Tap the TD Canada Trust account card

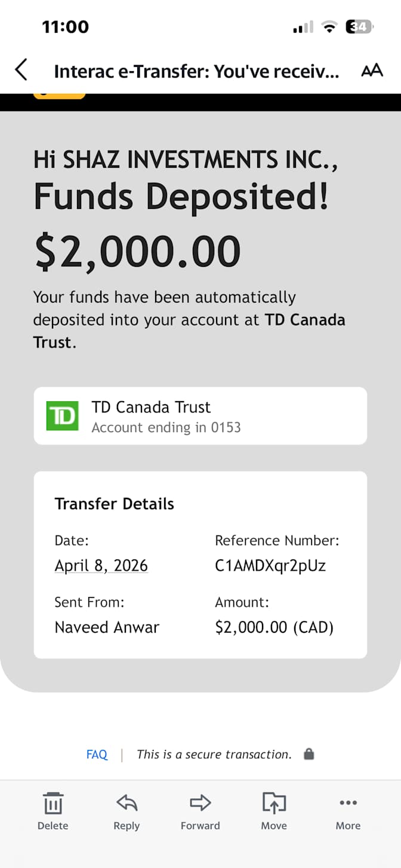click(200, 416)
